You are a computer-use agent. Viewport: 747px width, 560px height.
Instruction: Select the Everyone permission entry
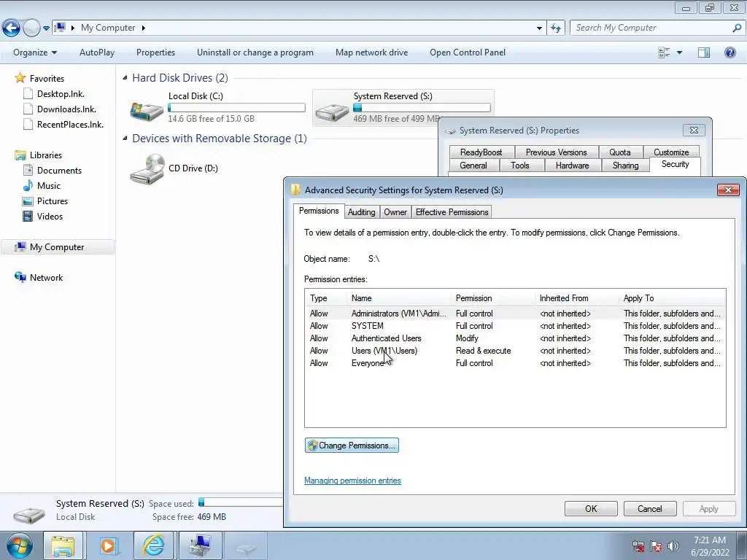[x=515, y=363]
